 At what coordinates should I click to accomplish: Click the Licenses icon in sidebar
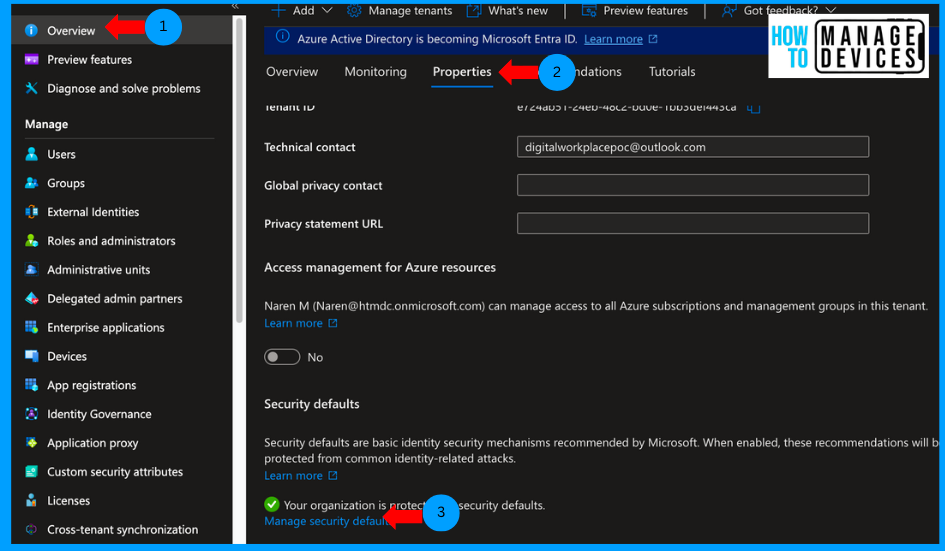pyautogui.click(x=31, y=501)
